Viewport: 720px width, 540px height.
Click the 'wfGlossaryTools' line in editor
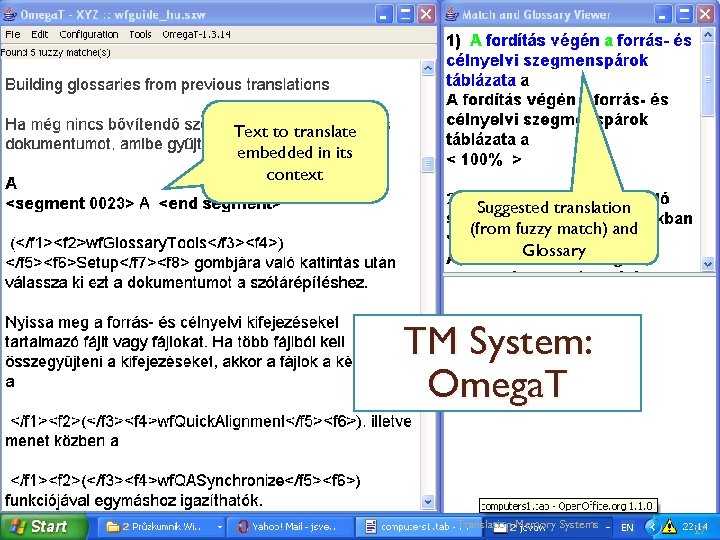[x=147, y=243]
